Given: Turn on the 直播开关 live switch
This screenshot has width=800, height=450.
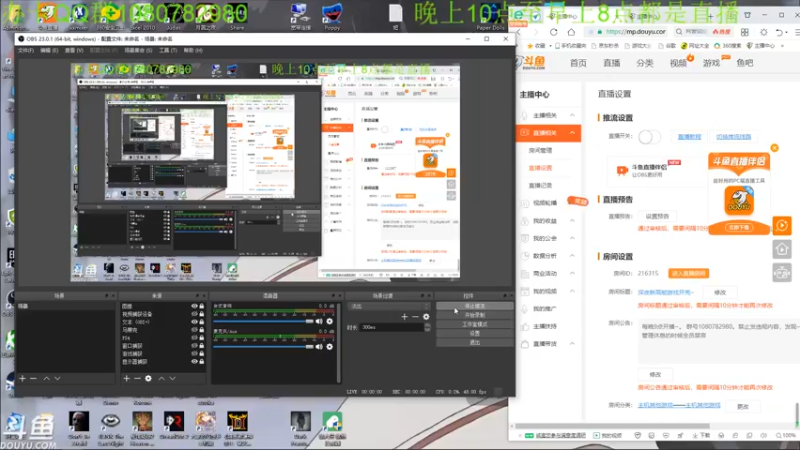Looking at the screenshot, I should coord(649,137).
